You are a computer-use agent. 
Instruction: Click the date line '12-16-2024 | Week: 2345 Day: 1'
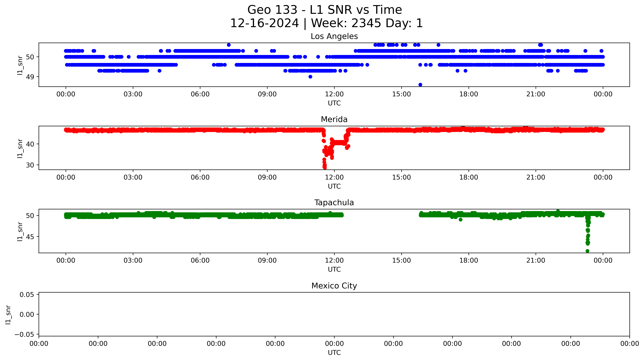click(x=326, y=23)
